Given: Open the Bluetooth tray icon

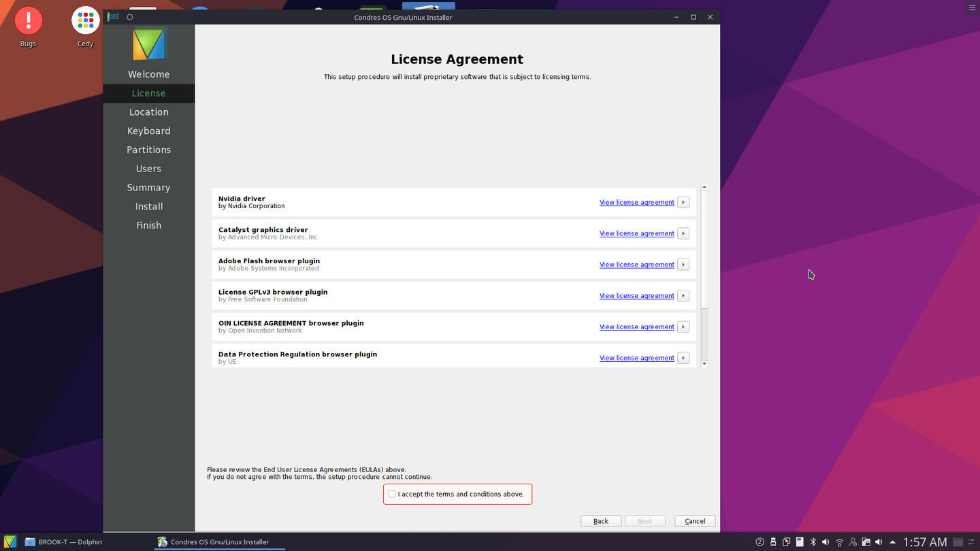Looking at the screenshot, I should point(813,542).
